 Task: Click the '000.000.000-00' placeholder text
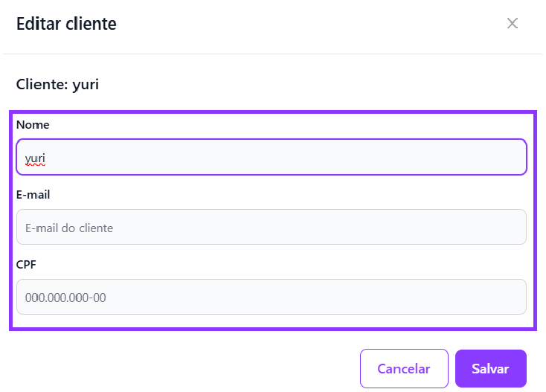65,298
